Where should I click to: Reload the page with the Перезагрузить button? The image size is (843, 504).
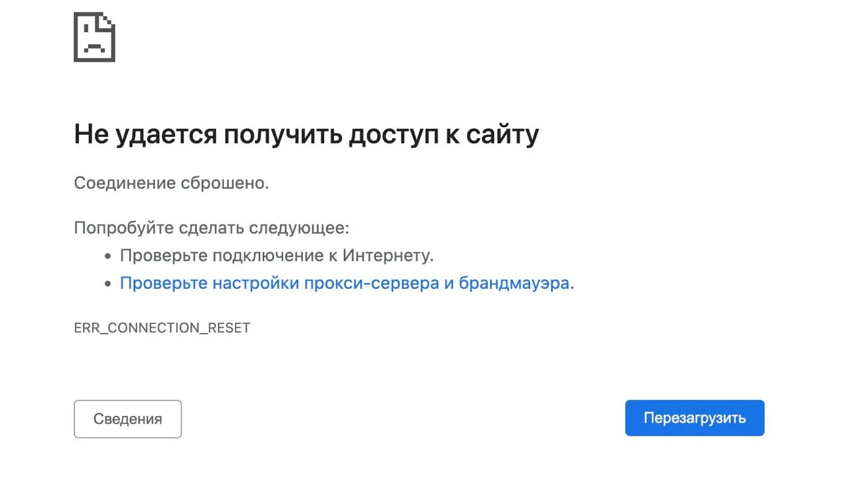coord(695,418)
